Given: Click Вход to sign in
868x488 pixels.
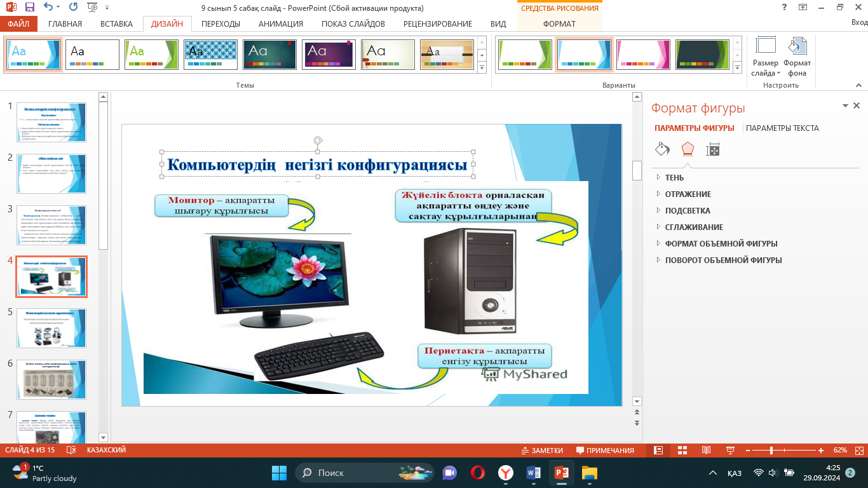Looking at the screenshot, I should coord(858,23).
